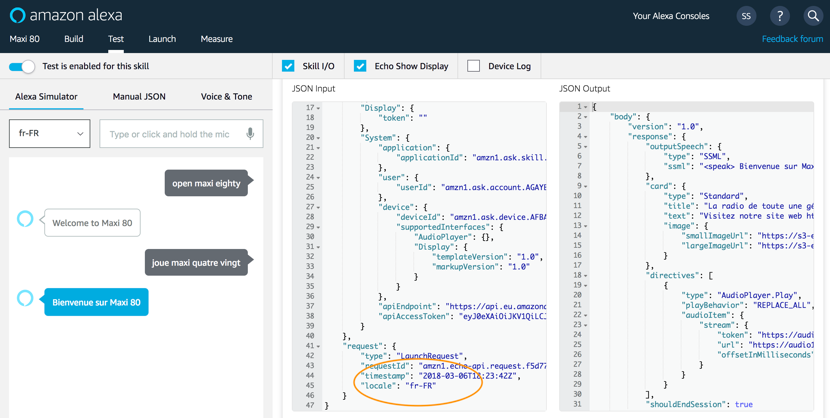Image resolution: width=830 pixels, height=418 pixels.
Task: Collapse JSON Input line 17 Display fold arrow
Action: pyautogui.click(x=318, y=108)
